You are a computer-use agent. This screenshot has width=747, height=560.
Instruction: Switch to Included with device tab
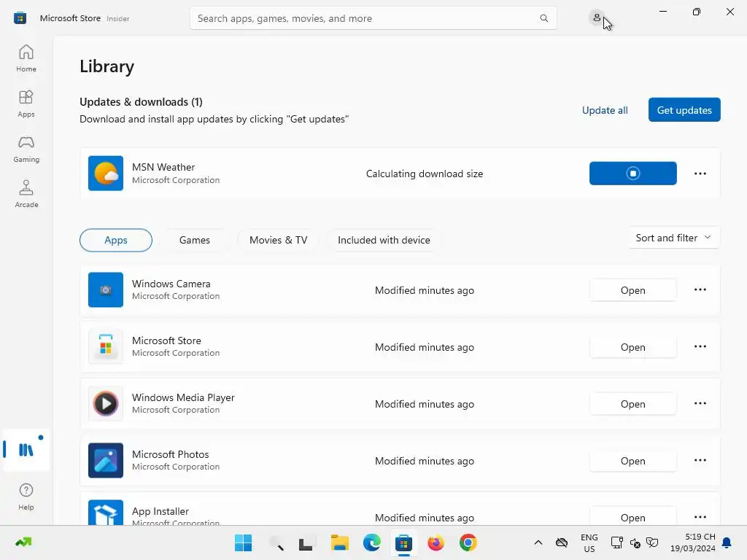pyautogui.click(x=384, y=240)
